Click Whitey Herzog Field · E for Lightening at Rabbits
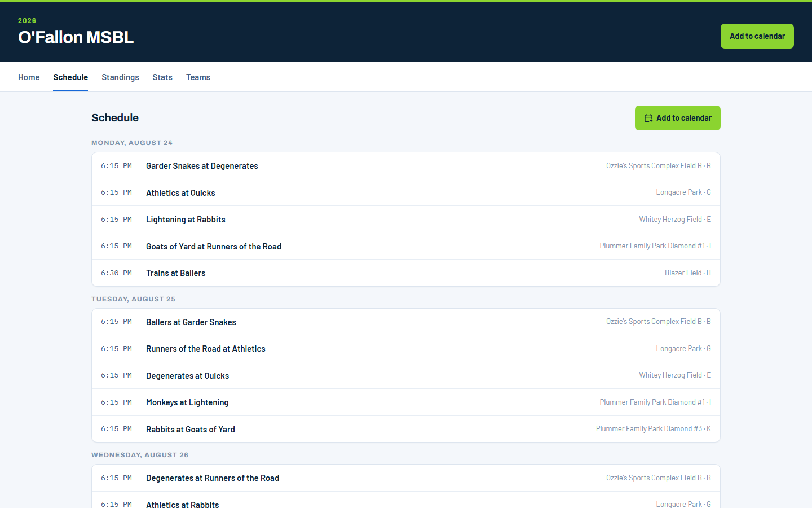This screenshot has height=508, width=812. pos(674,220)
